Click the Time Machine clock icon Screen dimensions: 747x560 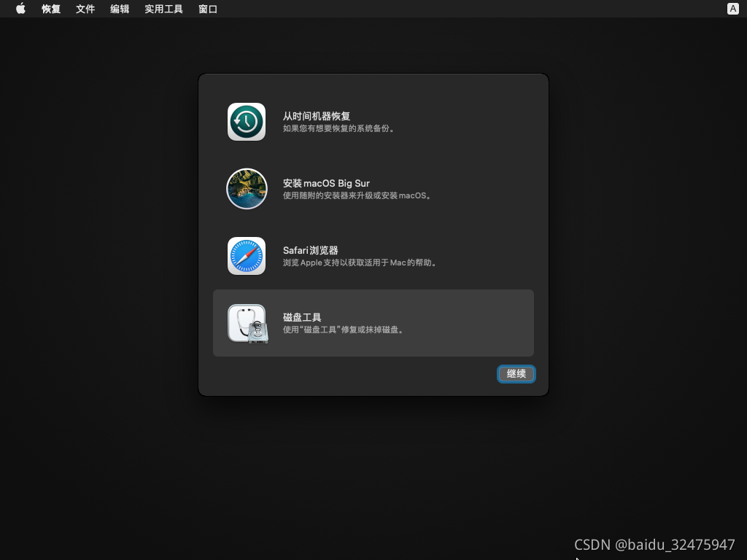pos(247,122)
